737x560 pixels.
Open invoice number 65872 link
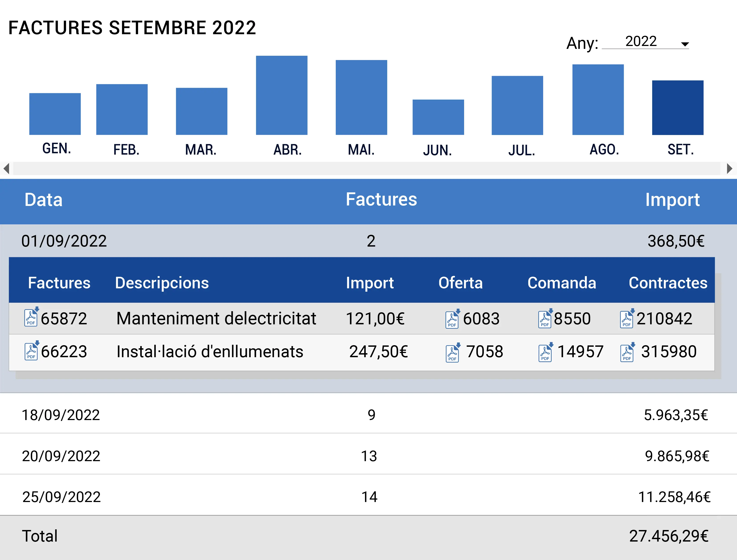coord(64,318)
